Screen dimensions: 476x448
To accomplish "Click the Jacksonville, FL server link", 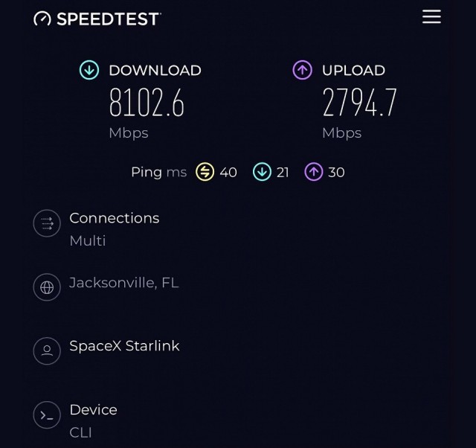I will tap(124, 283).
